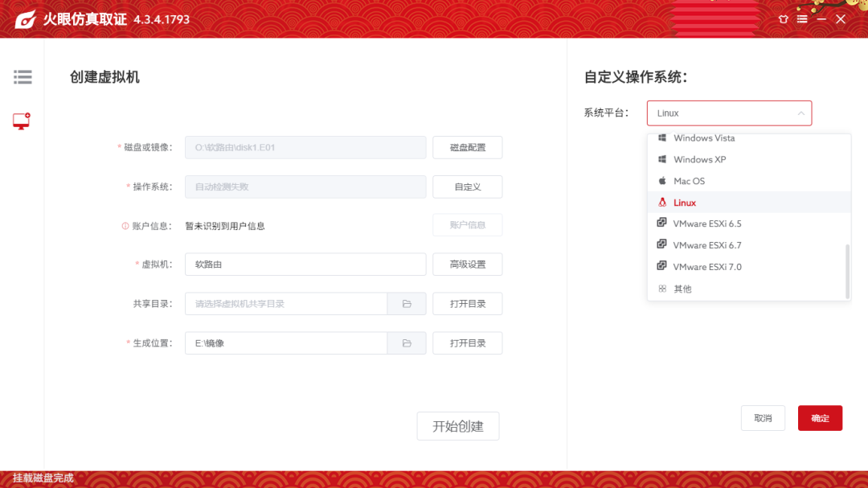Viewport: 868px width, 488px height.
Task: Click the VMware ESXi 7.0 icon
Action: click(661, 266)
